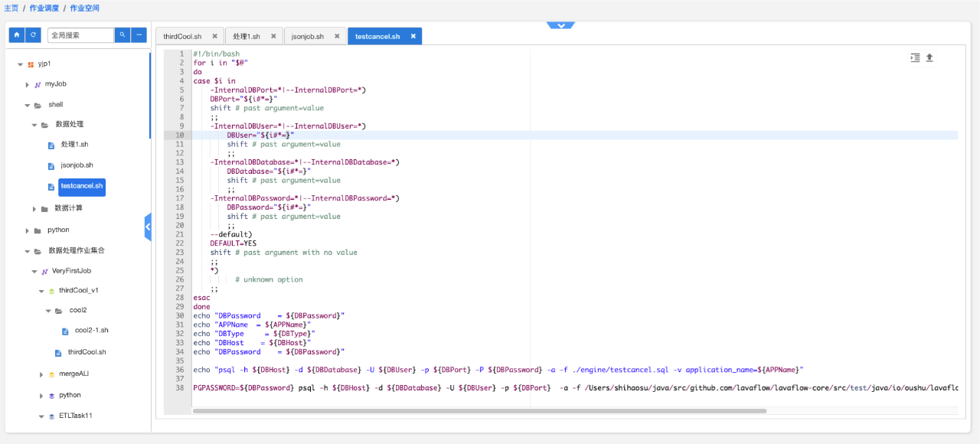Close the 处理1.sh tab

[273, 36]
